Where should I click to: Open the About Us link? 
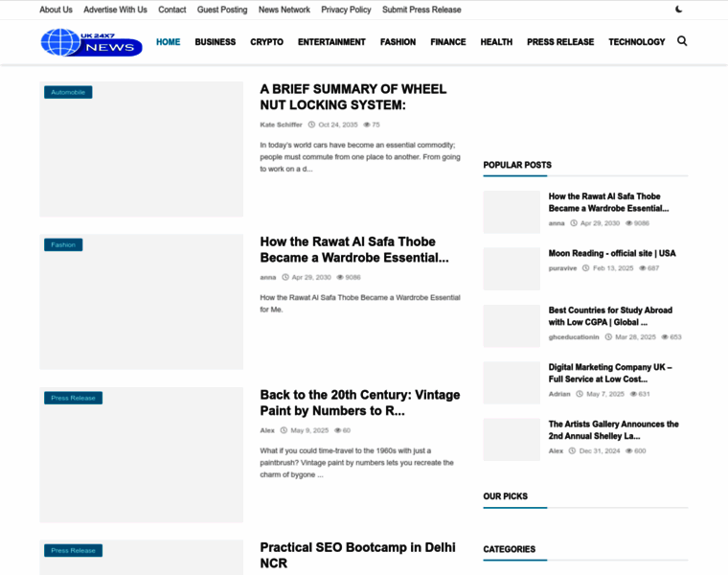[56, 10]
